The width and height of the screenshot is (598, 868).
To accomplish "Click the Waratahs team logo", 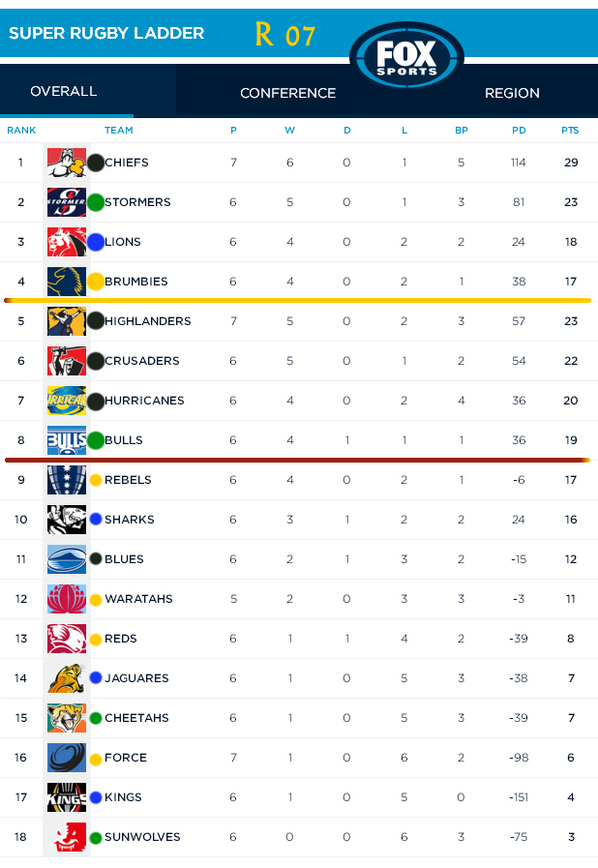I will pos(66,599).
